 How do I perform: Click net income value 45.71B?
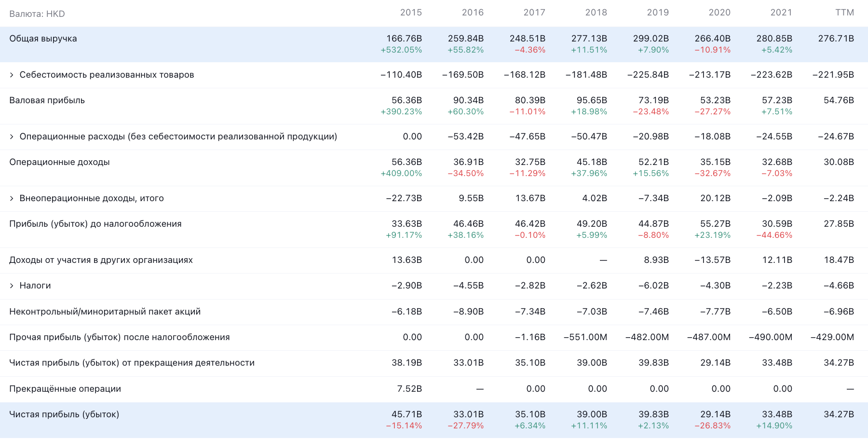(407, 414)
